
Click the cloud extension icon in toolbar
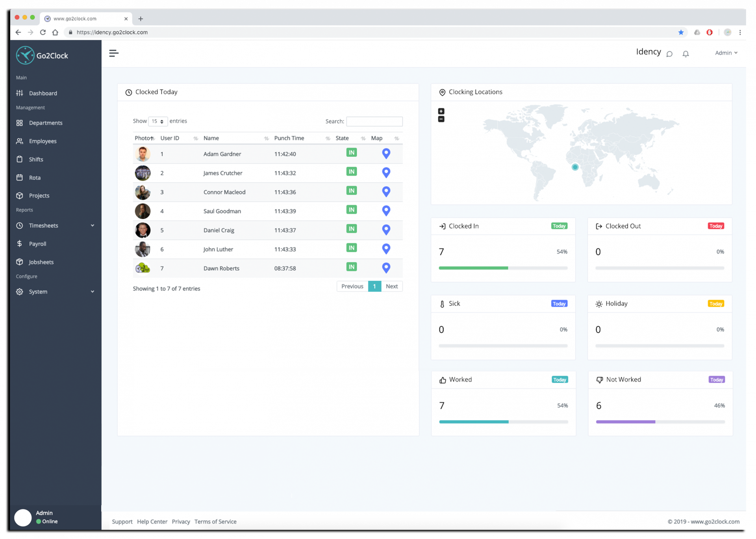tap(697, 32)
